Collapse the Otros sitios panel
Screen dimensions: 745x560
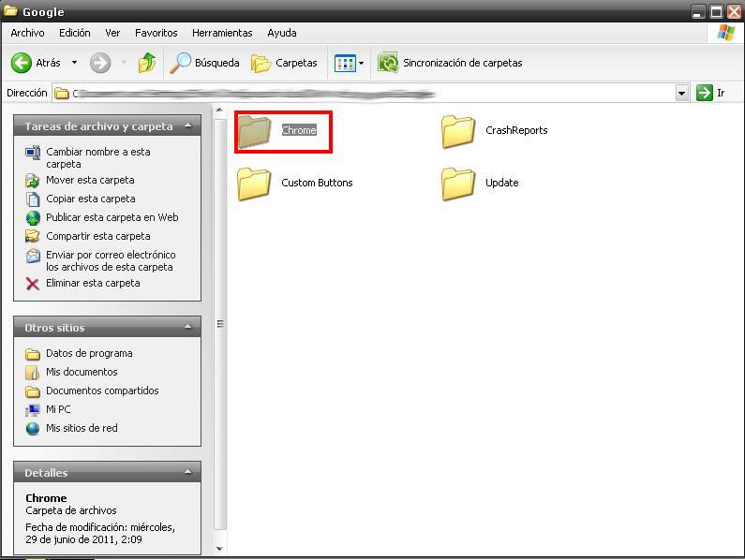(188, 327)
